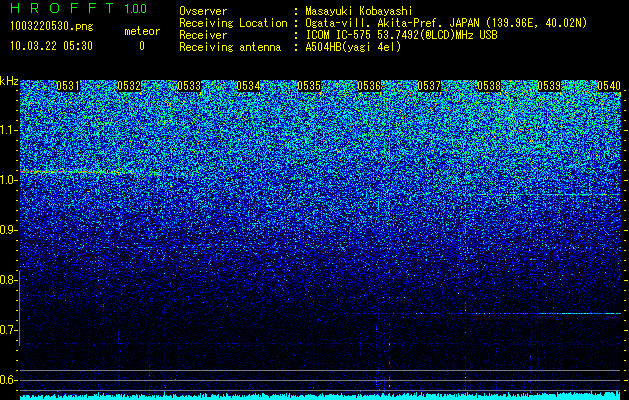Click the date stamp 10.03.22 05:30
Screen dimensions: 629x400
51,46
